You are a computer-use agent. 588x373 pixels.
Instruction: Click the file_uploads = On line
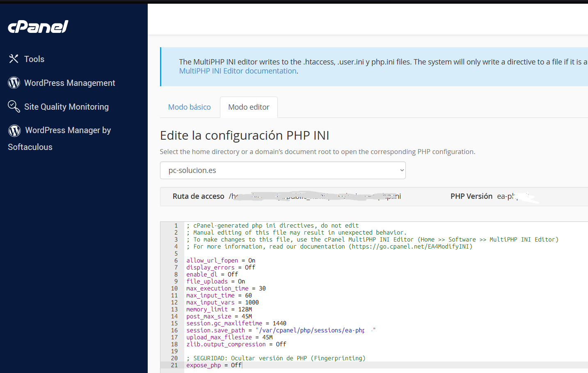point(216,281)
